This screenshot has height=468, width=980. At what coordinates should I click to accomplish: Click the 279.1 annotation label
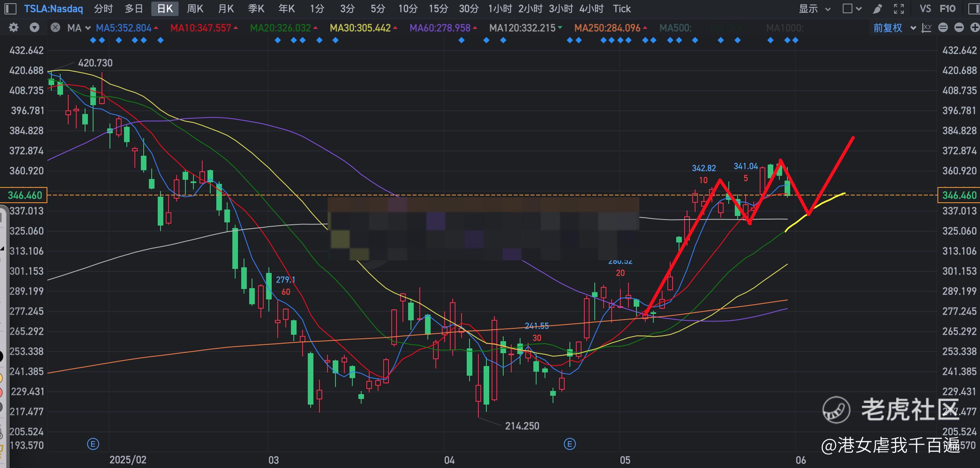coord(285,280)
